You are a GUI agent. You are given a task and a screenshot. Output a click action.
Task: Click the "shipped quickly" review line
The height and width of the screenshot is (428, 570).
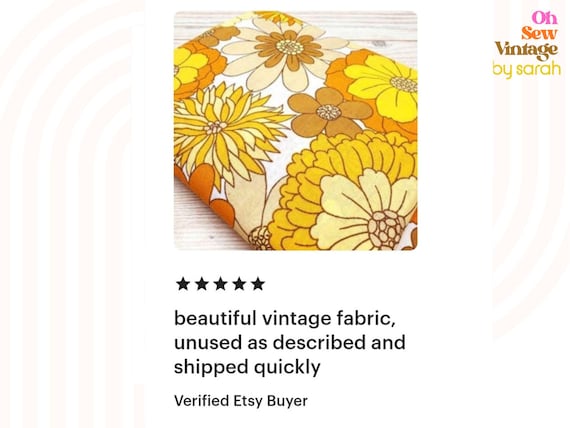click(x=247, y=367)
